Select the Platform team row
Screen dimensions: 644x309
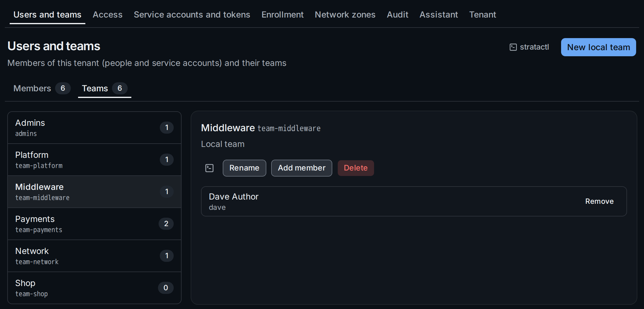point(94,160)
